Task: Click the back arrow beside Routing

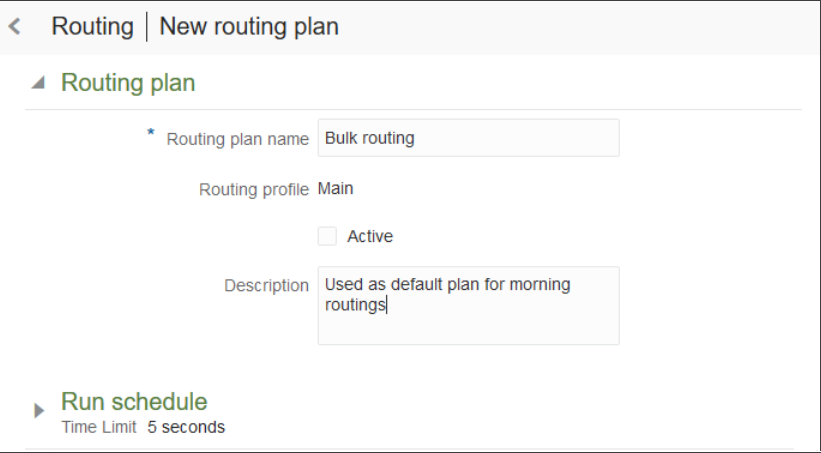Action: point(14,28)
